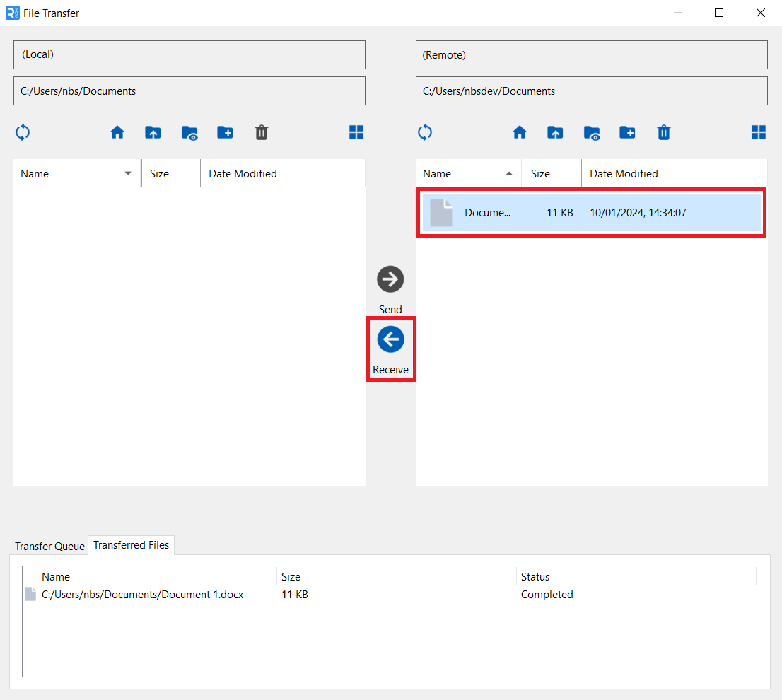This screenshot has height=700, width=782.
Task: Create a new folder on the local side
Action: [225, 132]
